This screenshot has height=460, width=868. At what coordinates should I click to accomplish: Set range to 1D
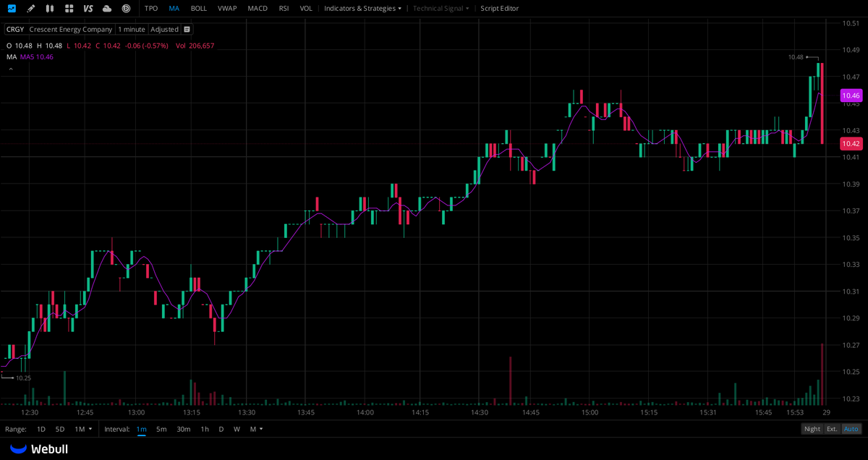[x=41, y=429]
